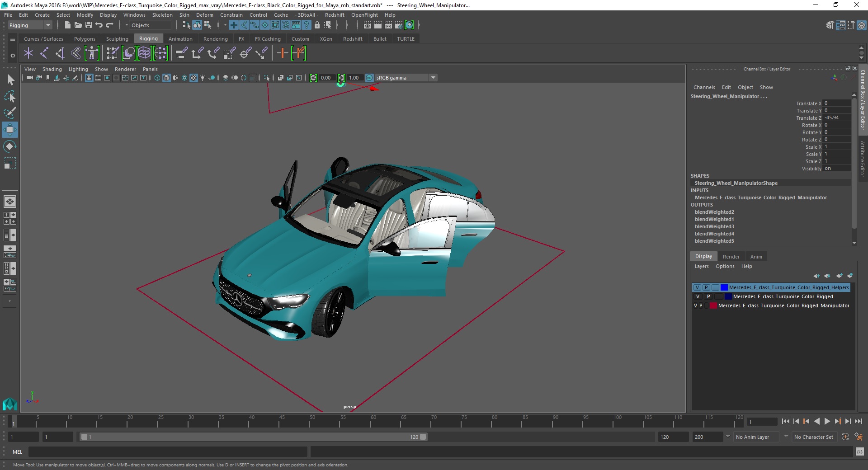Image resolution: width=868 pixels, height=470 pixels.
Task: Open the IK Handle tool on the shelf
Action: click(60, 53)
